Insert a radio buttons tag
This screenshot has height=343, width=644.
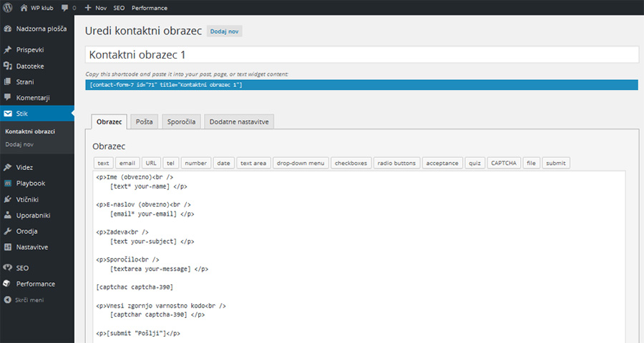[396, 163]
